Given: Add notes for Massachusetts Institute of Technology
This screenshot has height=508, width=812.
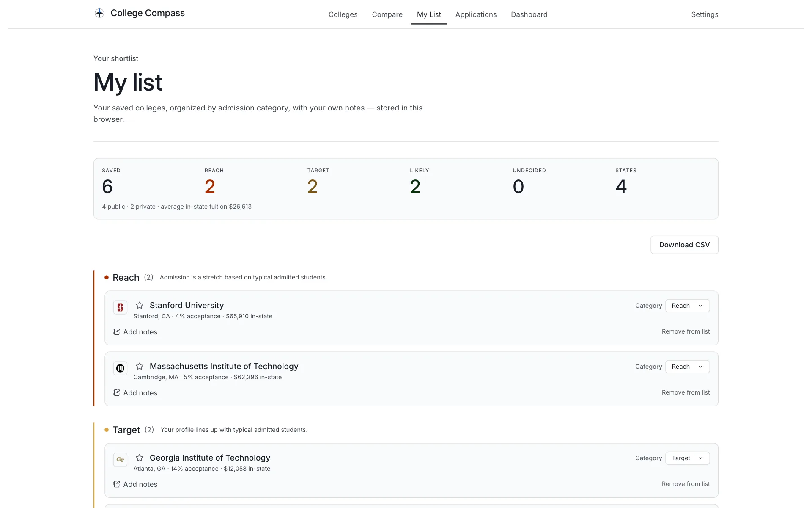Looking at the screenshot, I should pyautogui.click(x=135, y=393).
